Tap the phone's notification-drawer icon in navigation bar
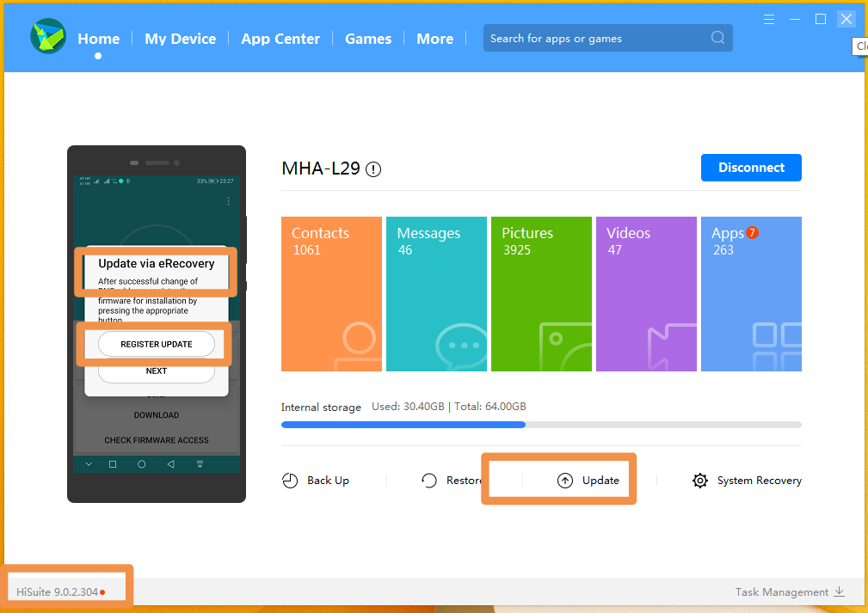Viewport: 868px width, 613px height. [x=200, y=464]
